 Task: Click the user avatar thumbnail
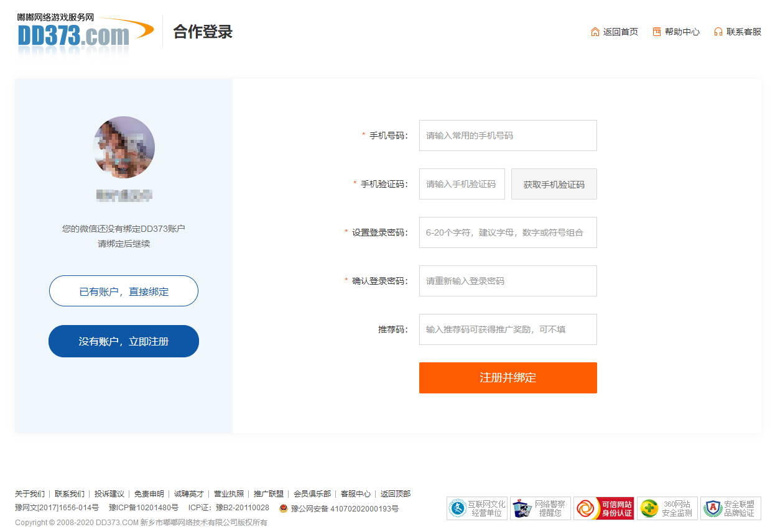[124, 147]
